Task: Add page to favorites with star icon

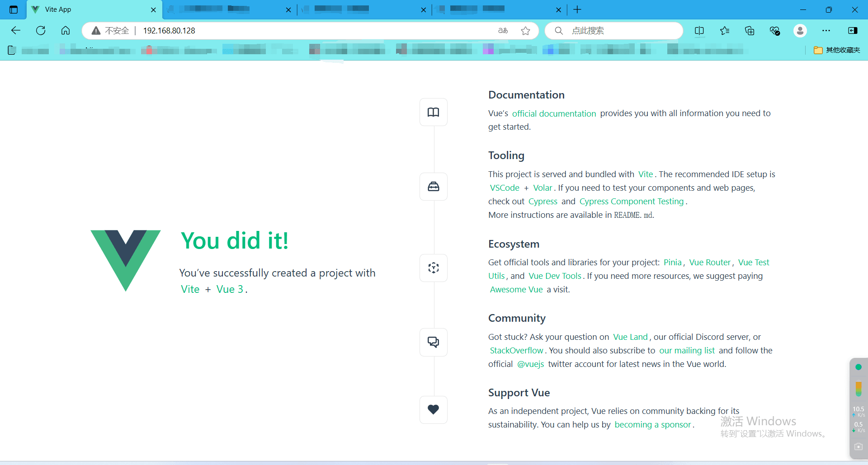Action: tap(525, 31)
